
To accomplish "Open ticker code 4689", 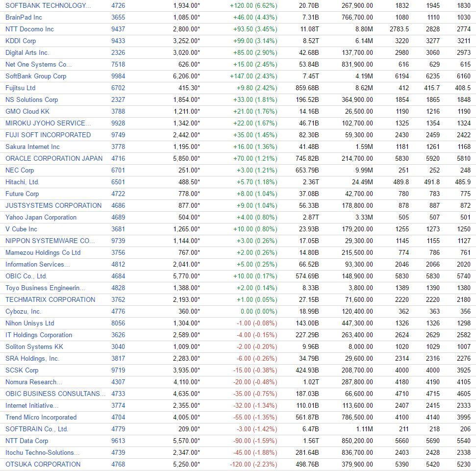I will [x=118, y=217].
